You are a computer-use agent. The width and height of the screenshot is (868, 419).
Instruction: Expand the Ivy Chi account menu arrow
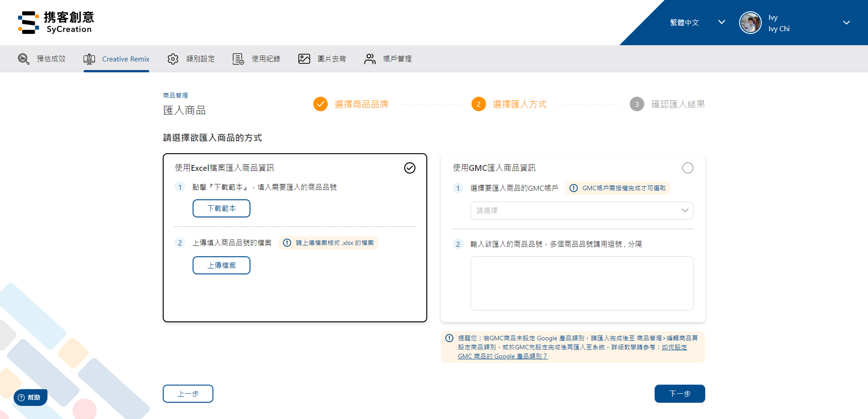[x=847, y=23]
